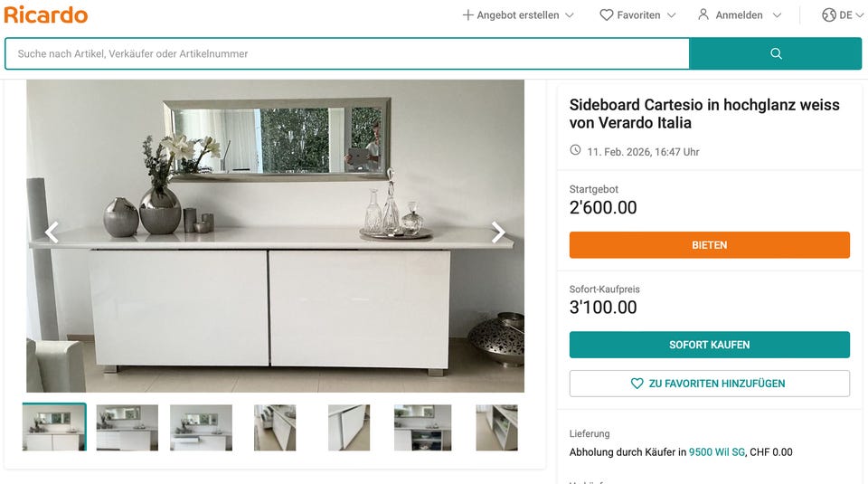The image size is (868, 484).
Task: Expand the Anmelden dropdown chevron
Action: coord(777,15)
